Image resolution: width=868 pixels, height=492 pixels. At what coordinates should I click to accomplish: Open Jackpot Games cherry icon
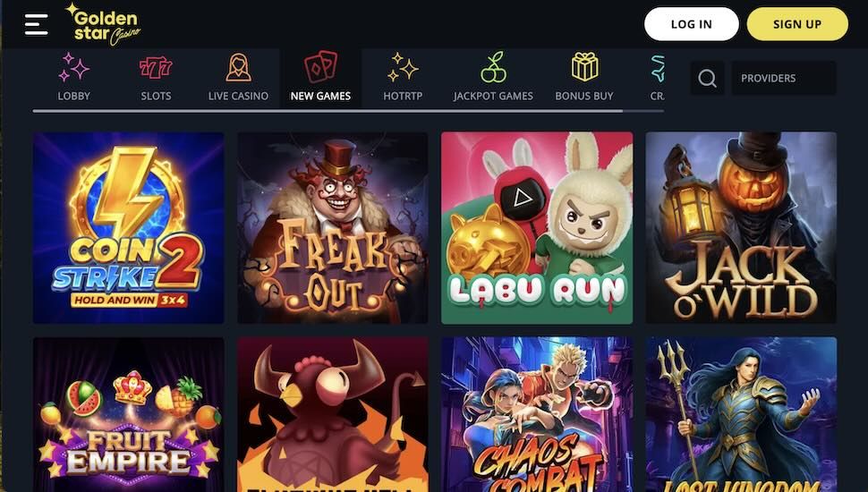tap(493, 67)
